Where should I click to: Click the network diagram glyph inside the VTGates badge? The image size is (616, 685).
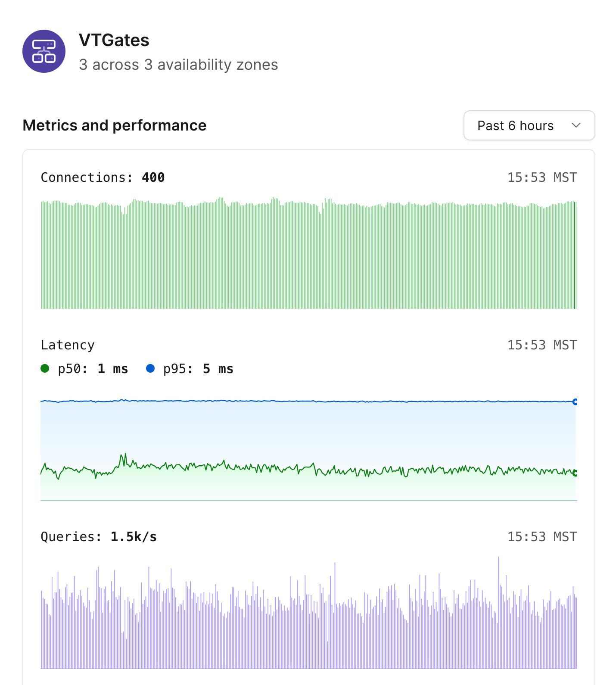pyautogui.click(x=44, y=50)
